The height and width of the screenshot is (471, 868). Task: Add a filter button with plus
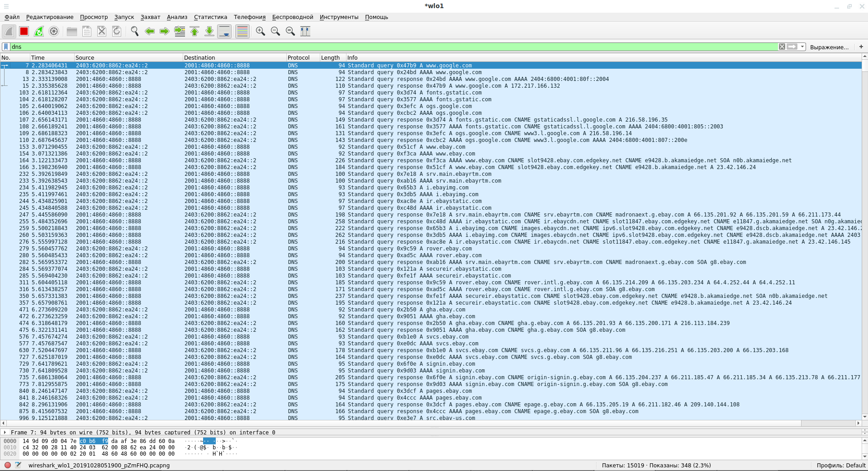tap(861, 47)
